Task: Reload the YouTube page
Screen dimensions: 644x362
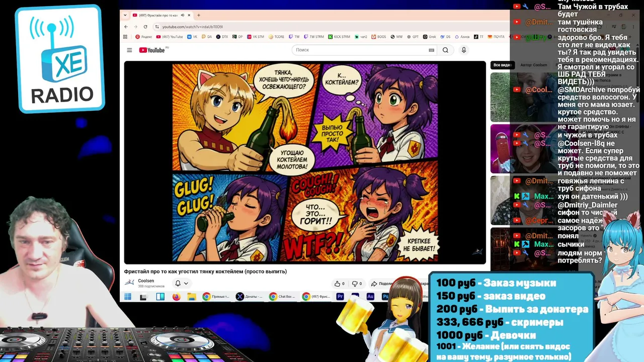Action: coord(145,27)
